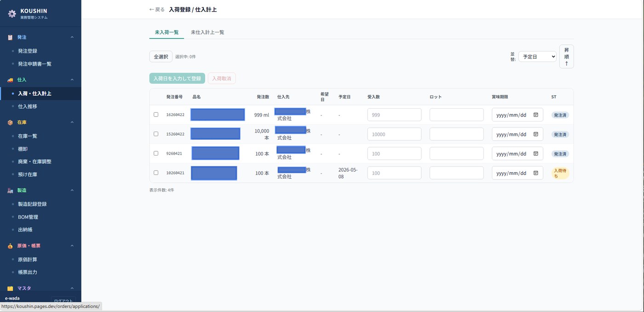Screen dimensions: 644x312
Task: Open 在庫一覧 in the sidebar
Action: pyautogui.click(x=28, y=136)
